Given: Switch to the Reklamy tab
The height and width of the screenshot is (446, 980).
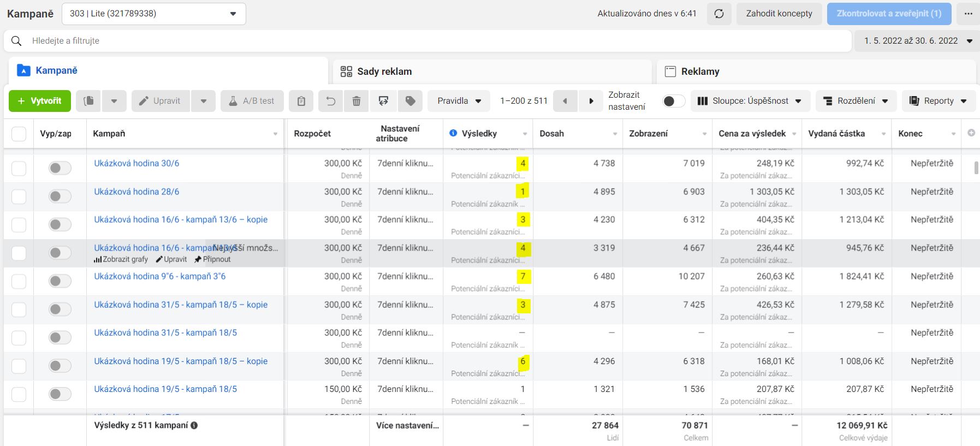Looking at the screenshot, I should point(700,72).
